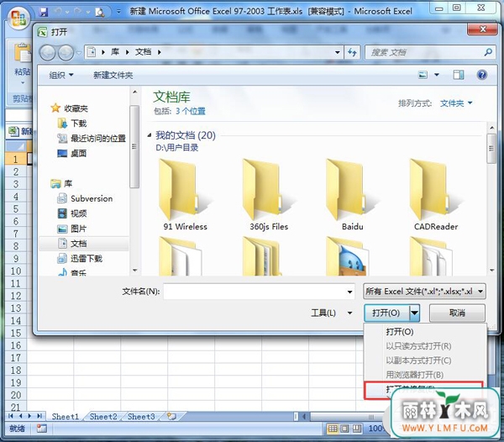Click the Office button in Excel

pyautogui.click(x=18, y=18)
